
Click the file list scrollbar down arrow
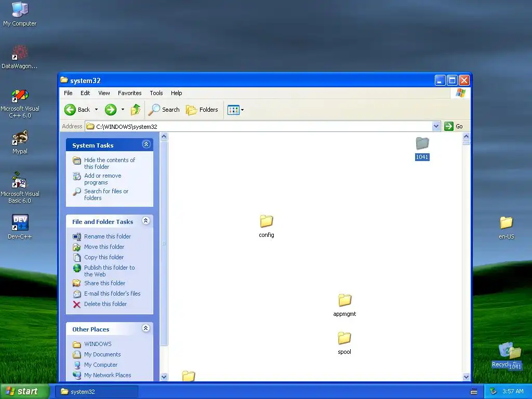[466, 377]
